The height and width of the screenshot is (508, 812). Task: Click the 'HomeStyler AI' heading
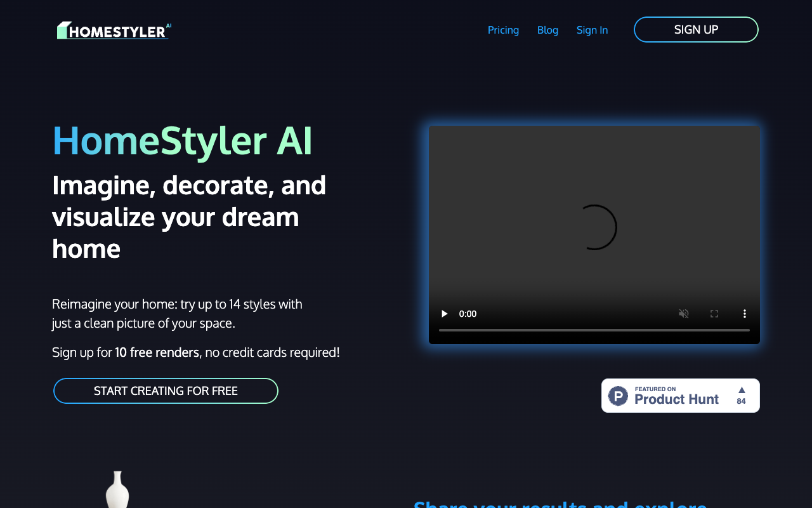coord(182,140)
